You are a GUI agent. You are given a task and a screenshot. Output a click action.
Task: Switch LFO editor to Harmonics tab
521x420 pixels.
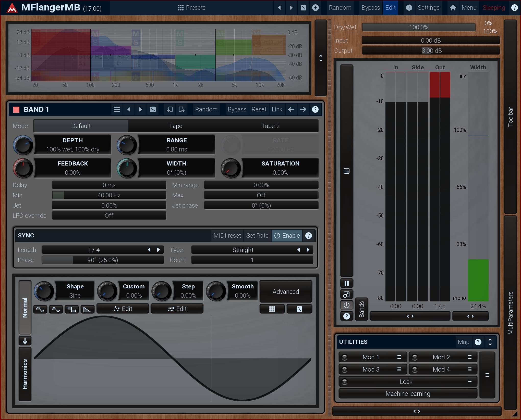[x=25, y=374]
